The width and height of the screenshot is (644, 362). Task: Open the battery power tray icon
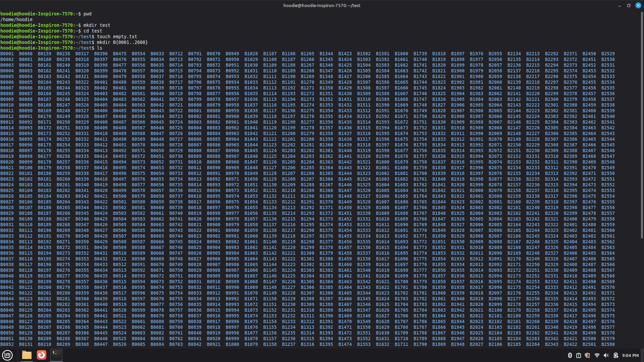616,355
